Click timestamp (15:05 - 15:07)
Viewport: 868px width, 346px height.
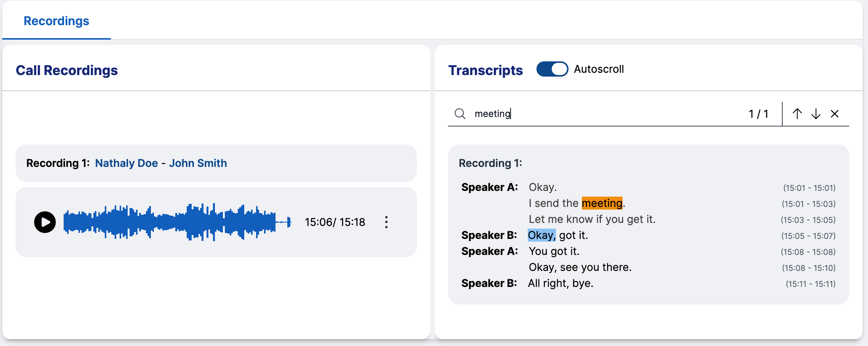pyautogui.click(x=809, y=236)
